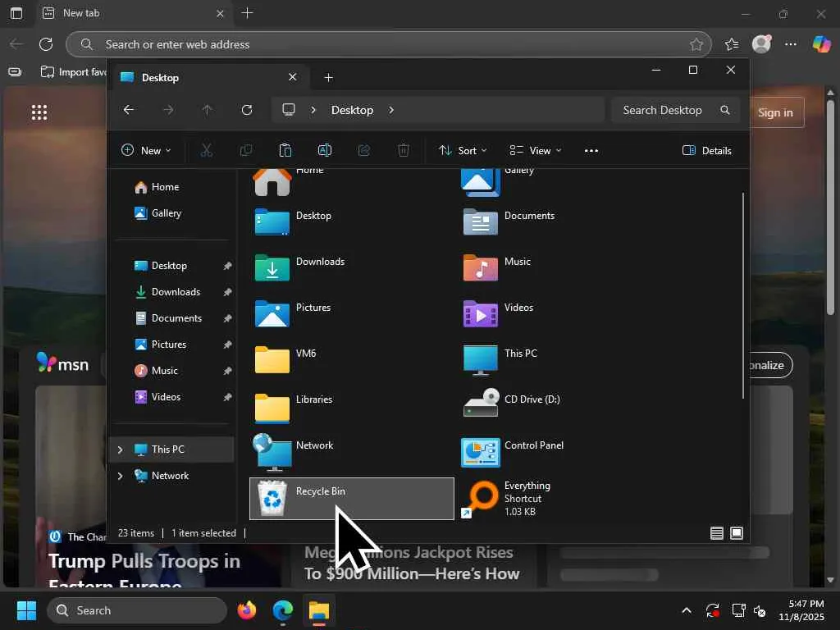Viewport: 840px width, 630px height.
Task: Click the File Explorer vertical scrollbar
Action: [743, 295]
